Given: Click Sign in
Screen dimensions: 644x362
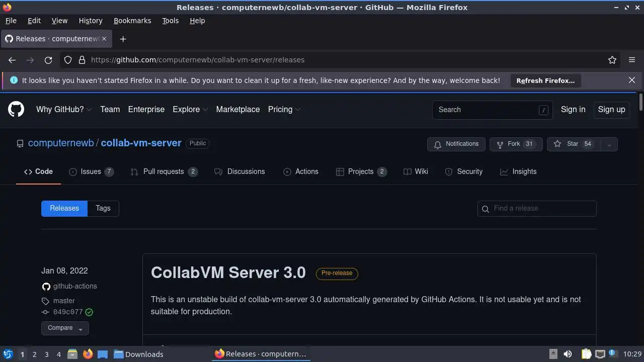Looking at the screenshot, I should click(x=573, y=110).
